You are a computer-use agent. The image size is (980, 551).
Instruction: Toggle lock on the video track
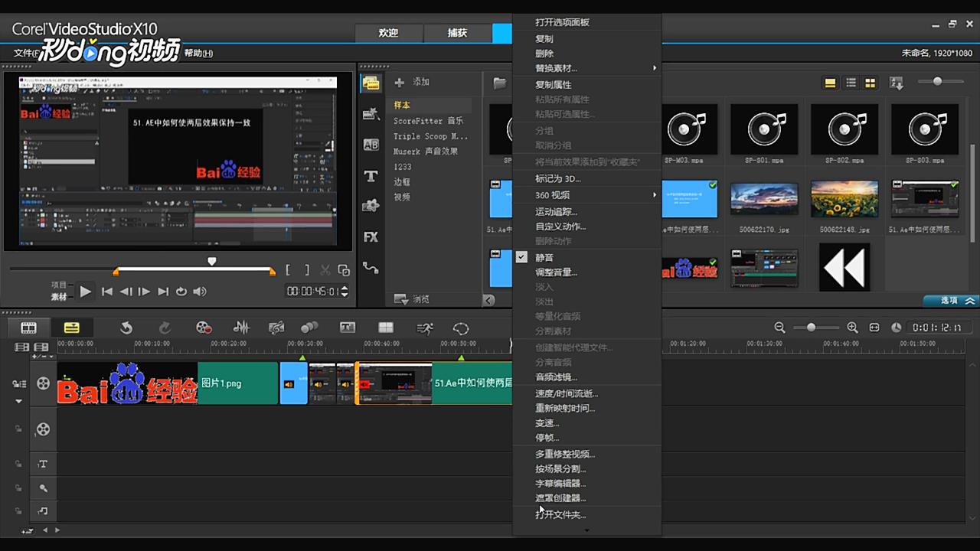pos(17,383)
